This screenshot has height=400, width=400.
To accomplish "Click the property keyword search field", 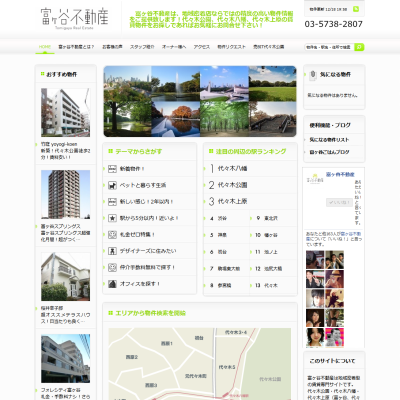I will [x=329, y=47].
